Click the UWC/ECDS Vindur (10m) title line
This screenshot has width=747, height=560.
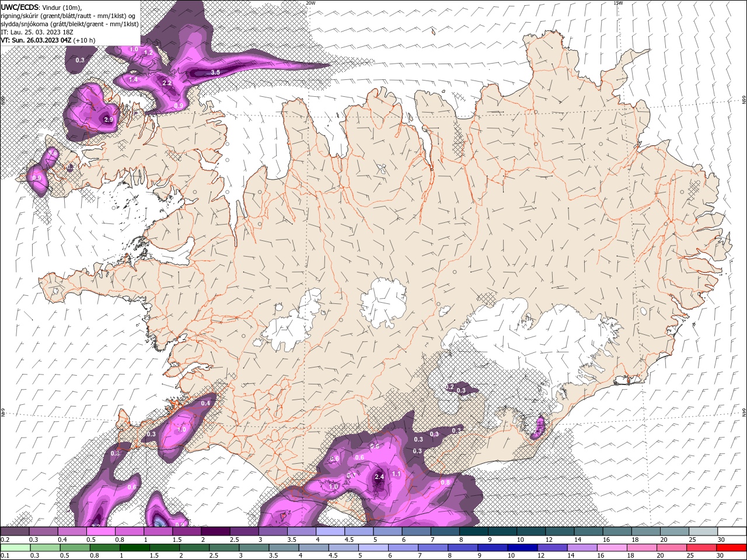[x=41, y=7]
